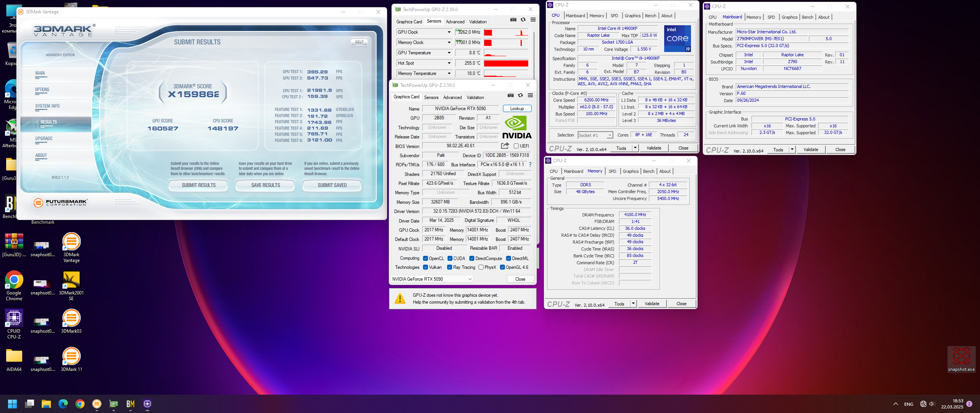
Task: Open hamburger menu in front GPU-Z window
Action: 530,96
